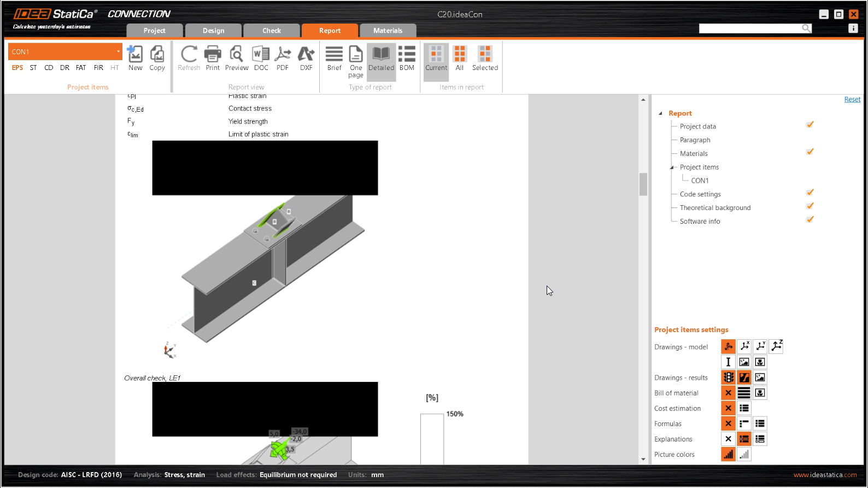Select the FAT analysis type
This screenshot has width=868, height=488.
[x=81, y=68]
